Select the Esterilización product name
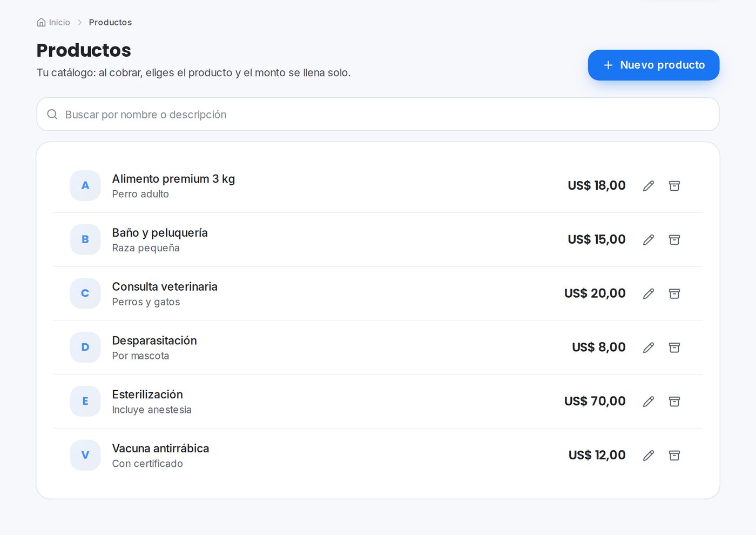The height and width of the screenshot is (535, 756). (x=147, y=394)
